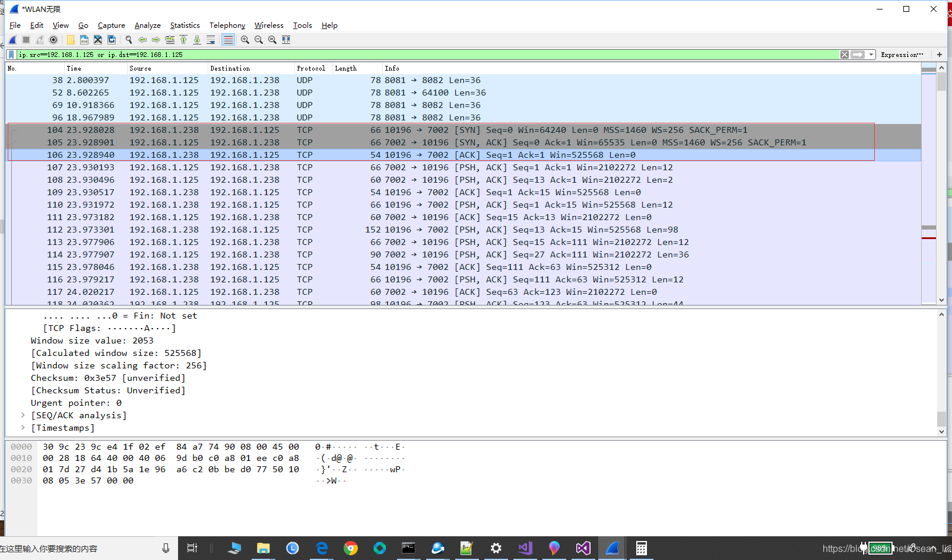Screen dimensions: 952x560
Task: Click into the display filter input field
Action: 427,55
